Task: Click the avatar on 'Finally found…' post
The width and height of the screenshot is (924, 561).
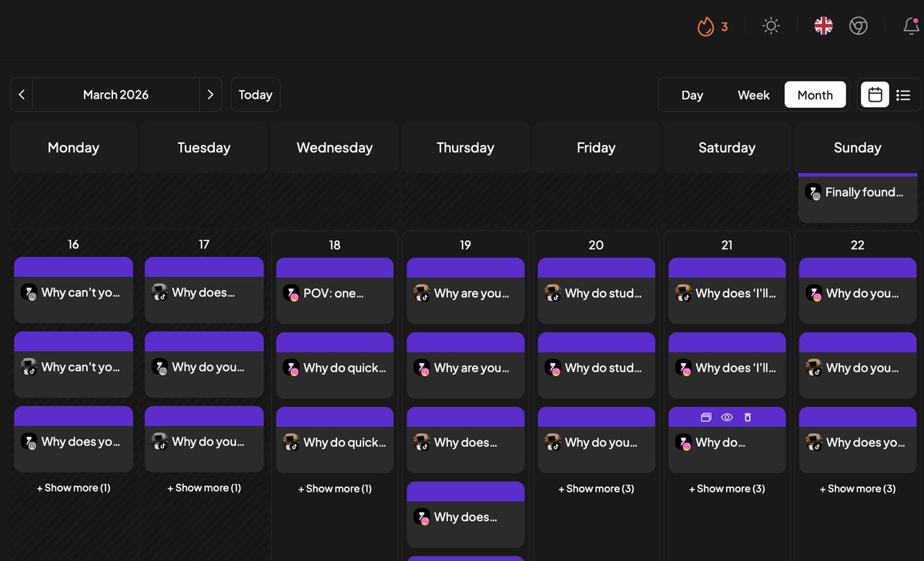Action: click(812, 192)
